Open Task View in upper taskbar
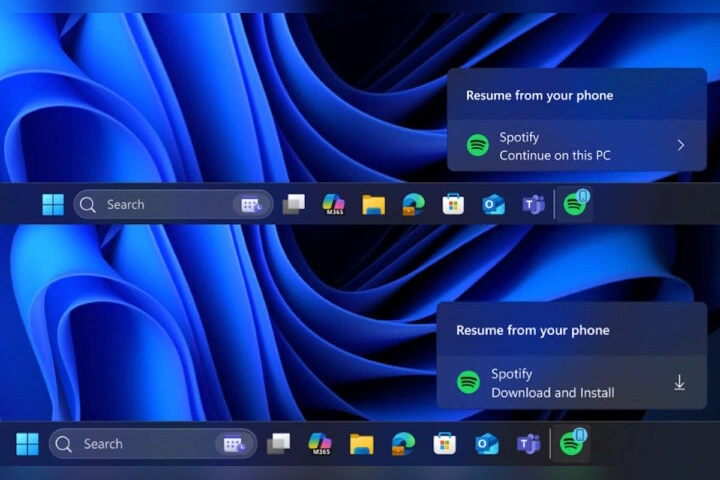720x480 pixels. click(293, 204)
